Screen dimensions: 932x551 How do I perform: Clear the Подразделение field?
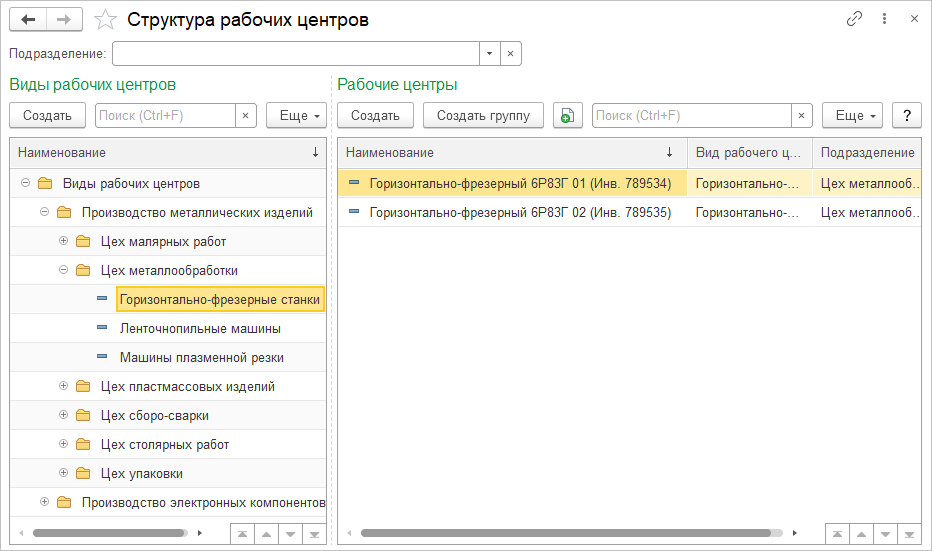point(510,53)
